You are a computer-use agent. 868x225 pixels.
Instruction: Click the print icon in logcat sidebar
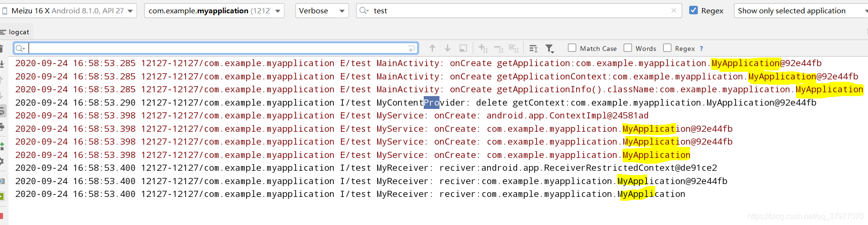2,127
